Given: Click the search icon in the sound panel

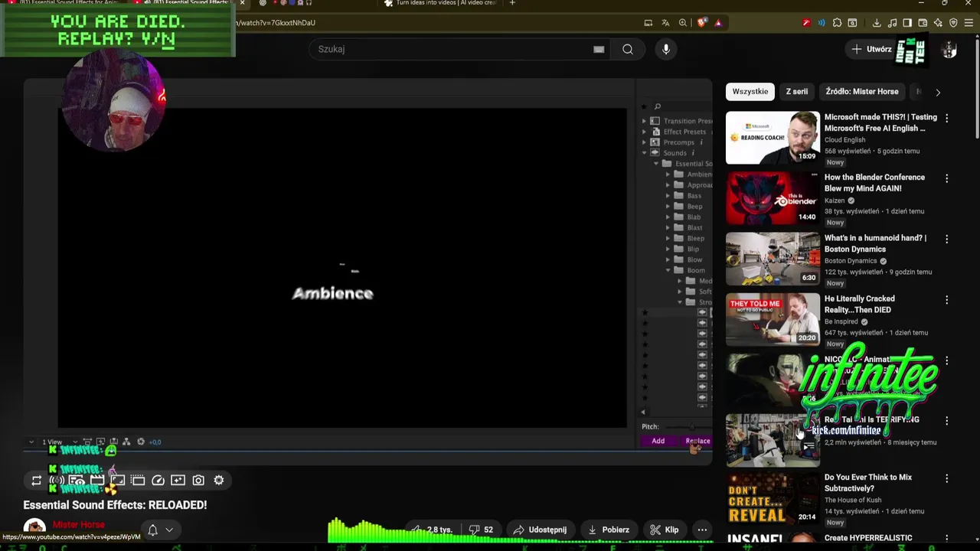Looking at the screenshot, I should (x=657, y=107).
